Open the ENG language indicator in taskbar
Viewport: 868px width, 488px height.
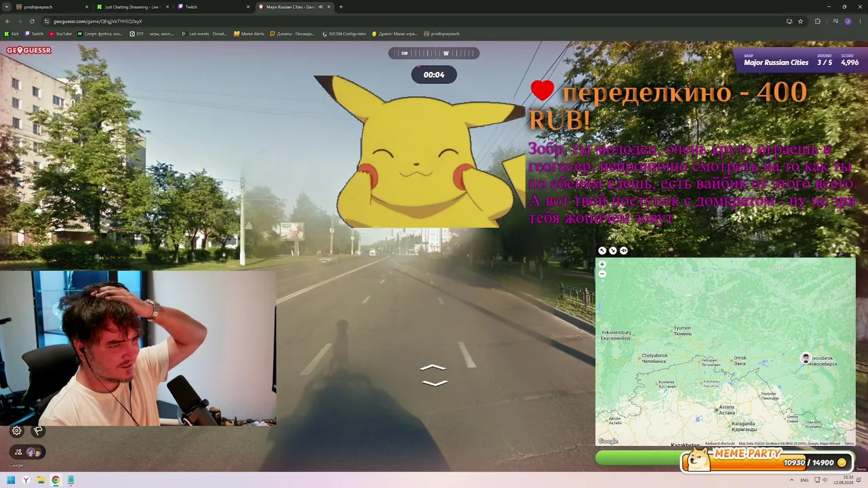804,481
